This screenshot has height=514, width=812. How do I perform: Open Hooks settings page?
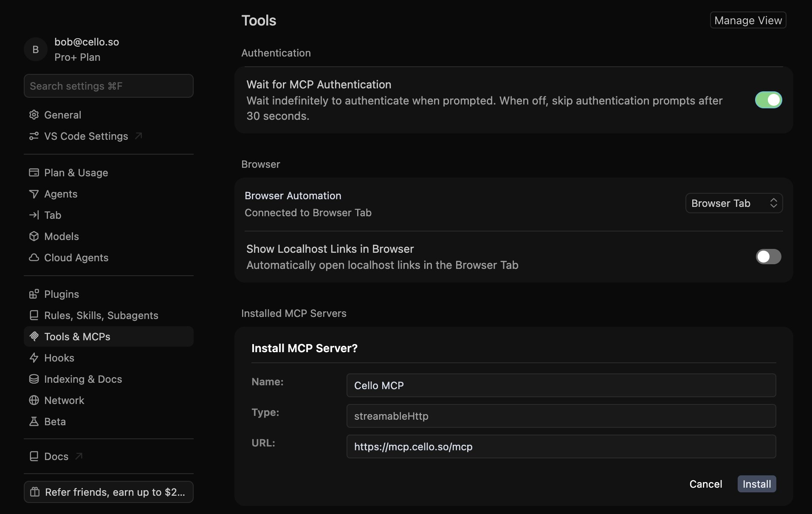109,358
